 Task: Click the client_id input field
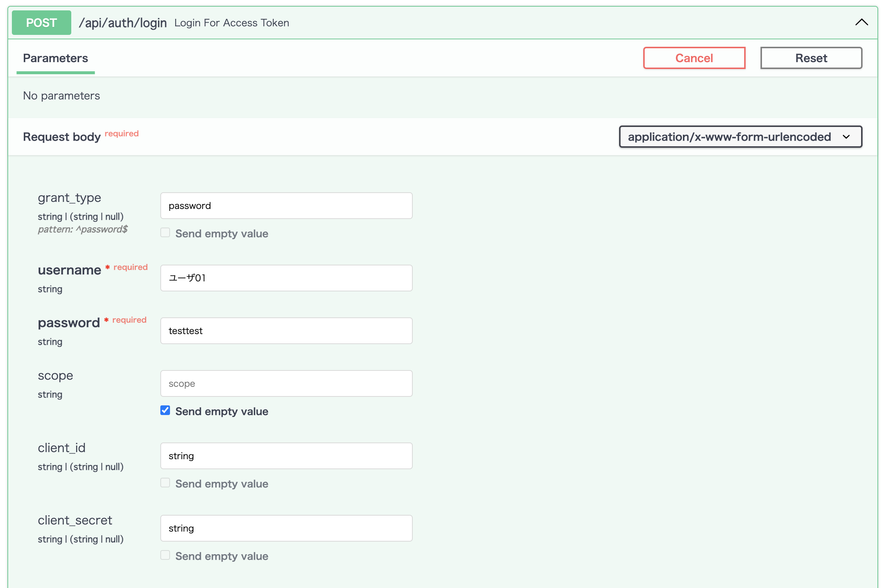(x=286, y=456)
